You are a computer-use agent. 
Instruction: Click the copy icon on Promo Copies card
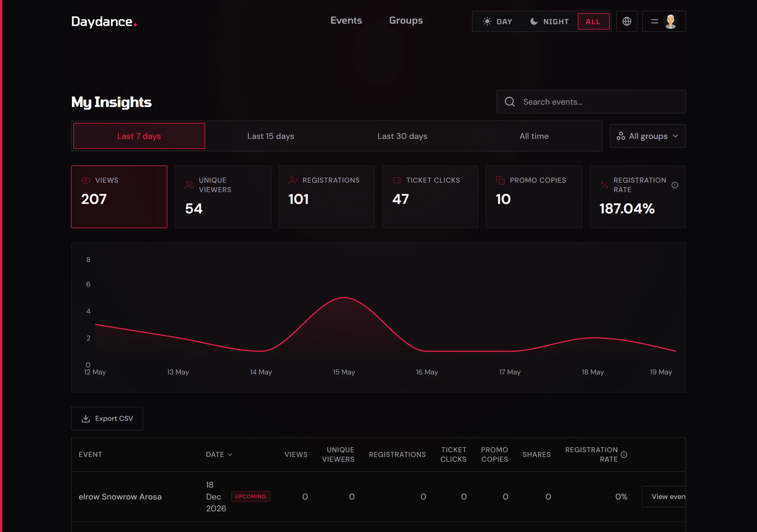[500, 180]
